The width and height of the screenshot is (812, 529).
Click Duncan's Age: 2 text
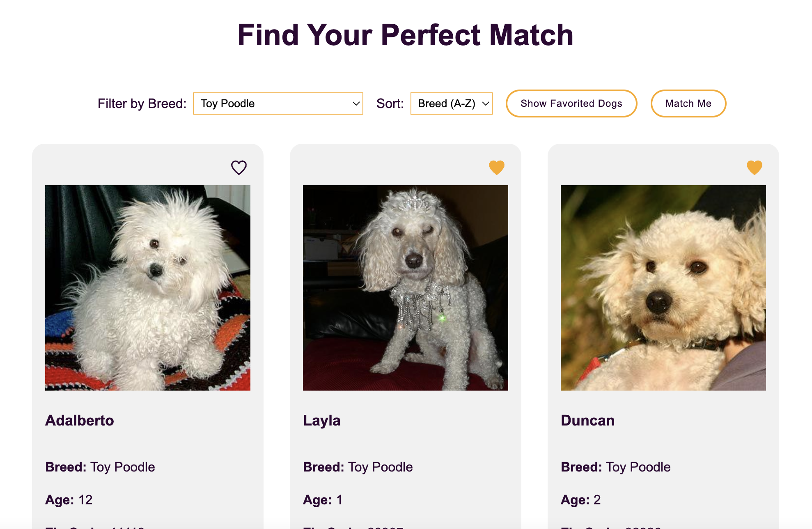click(581, 500)
